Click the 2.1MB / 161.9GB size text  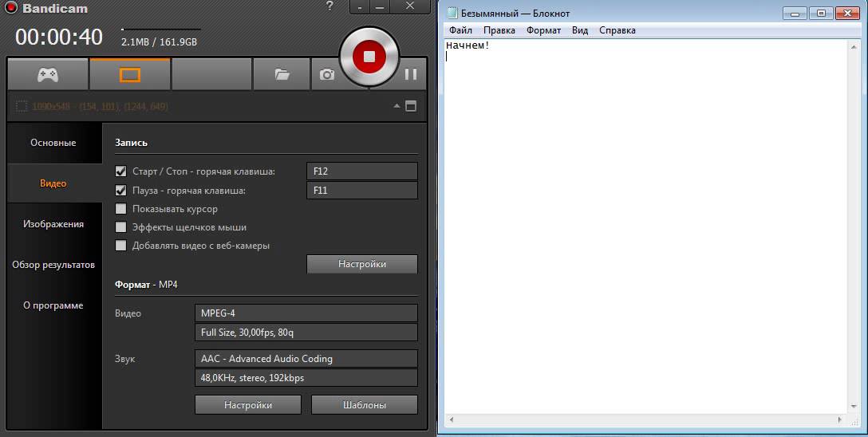coord(159,42)
